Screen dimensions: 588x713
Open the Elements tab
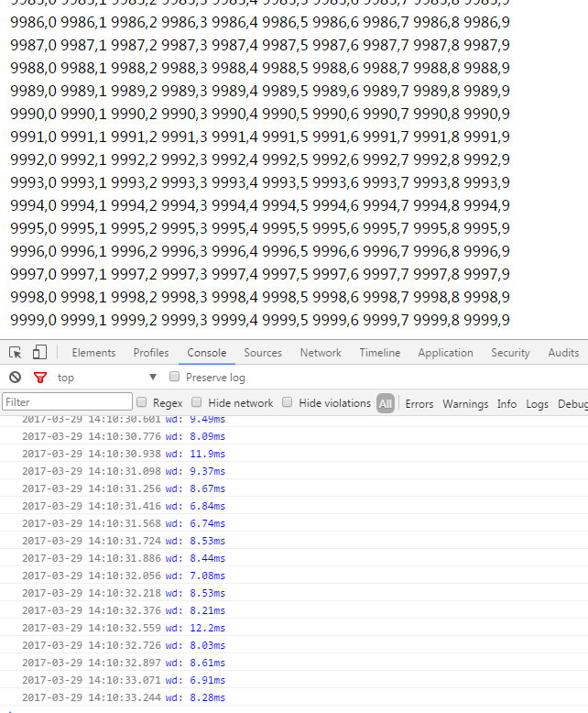coord(93,353)
